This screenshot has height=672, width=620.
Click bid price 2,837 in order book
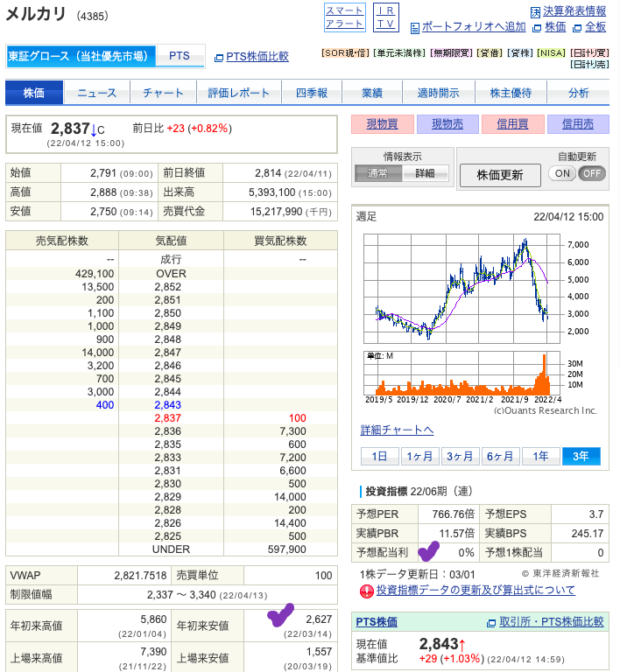[167, 418]
